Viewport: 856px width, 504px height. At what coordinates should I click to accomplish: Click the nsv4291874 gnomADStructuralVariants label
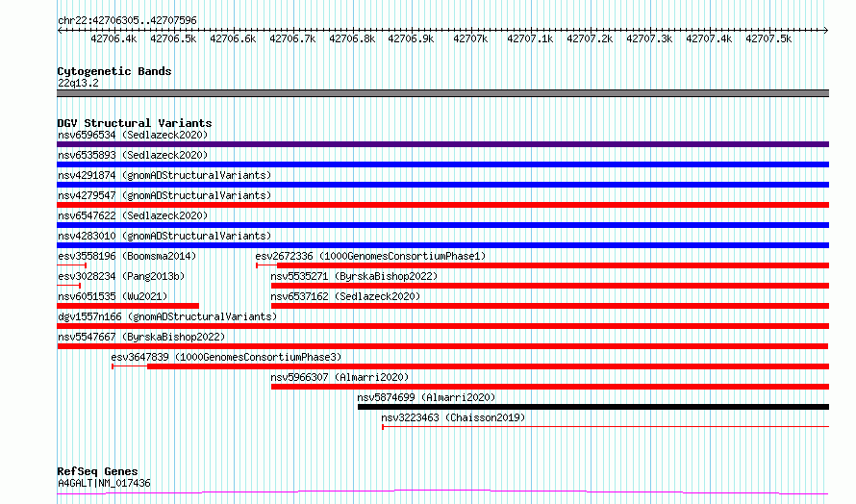164,175
